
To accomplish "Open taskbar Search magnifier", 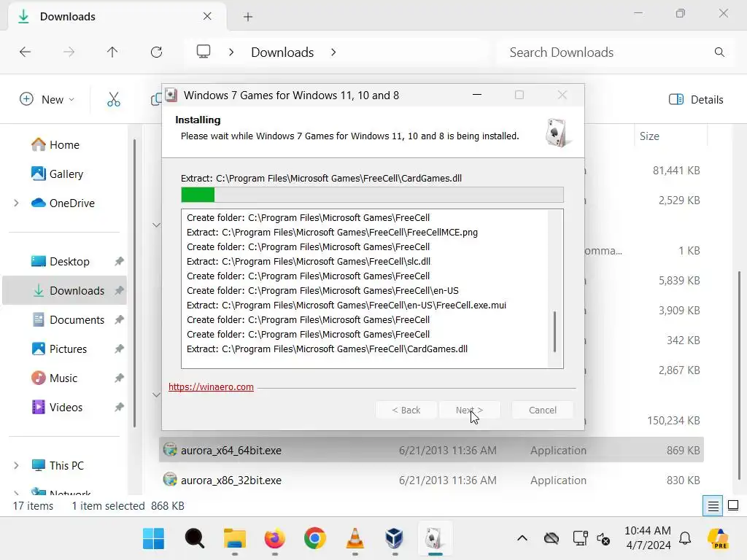I will (x=194, y=539).
